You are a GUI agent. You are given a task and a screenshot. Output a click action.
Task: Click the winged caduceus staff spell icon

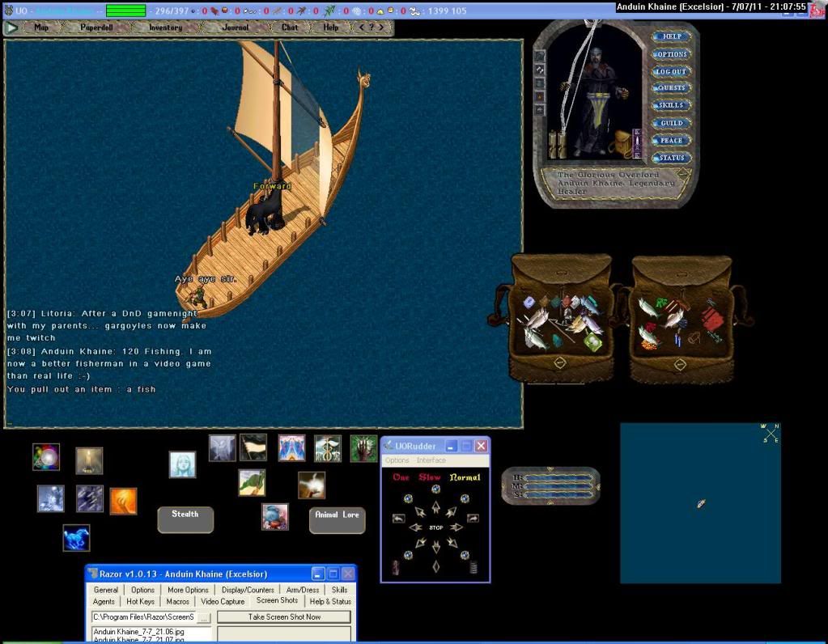(328, 448)
